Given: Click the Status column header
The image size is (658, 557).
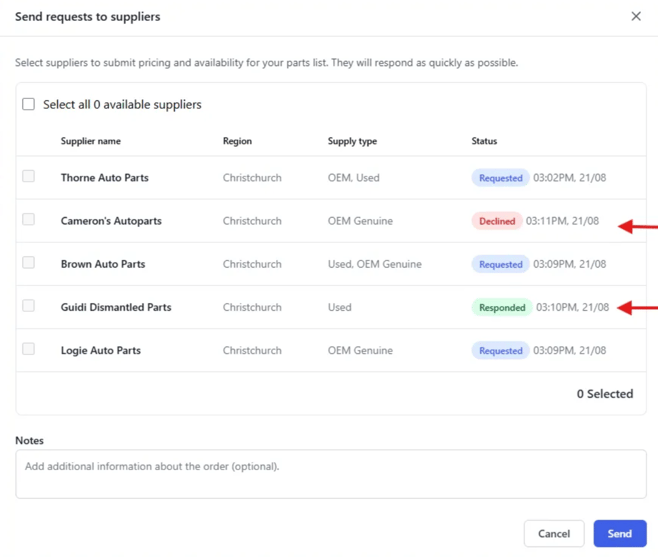Looking at the screenshot, I should (484, 141).
